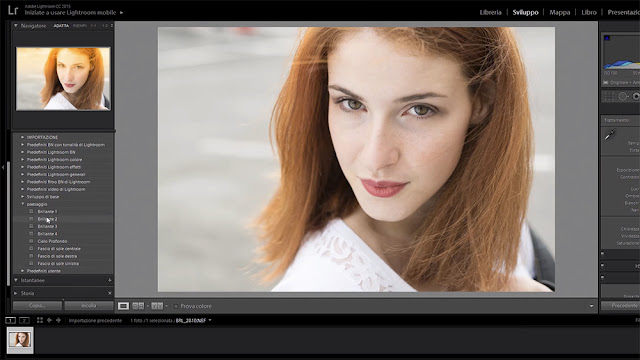The image size is (640, 360).
Task: Set Navigator zoom to ADATTA
Action: tap(61, 25)
